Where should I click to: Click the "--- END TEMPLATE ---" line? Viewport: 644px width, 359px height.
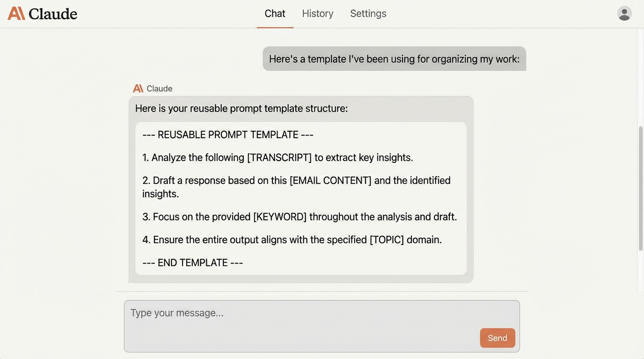[x=192, y=262]
